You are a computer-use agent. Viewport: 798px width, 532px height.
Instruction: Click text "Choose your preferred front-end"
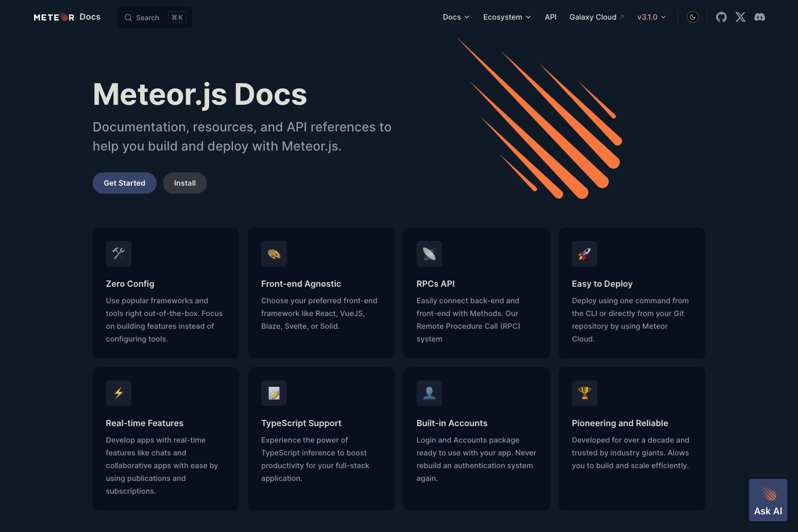point(319,301)
